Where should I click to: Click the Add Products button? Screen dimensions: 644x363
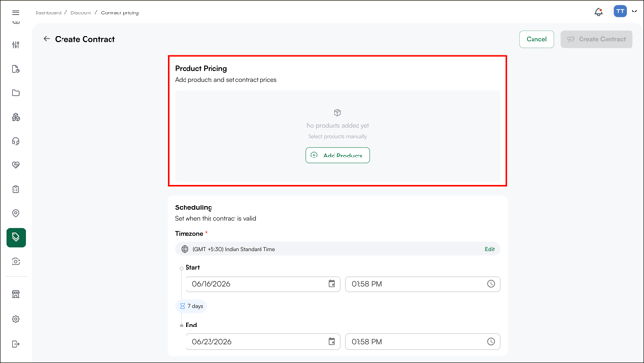337,156
